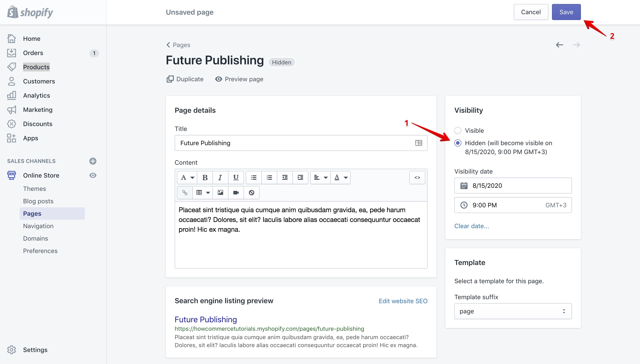This screenshot has width=640, height=364.
Task: Go back to Pages breadcrumb
Action: 178,45
